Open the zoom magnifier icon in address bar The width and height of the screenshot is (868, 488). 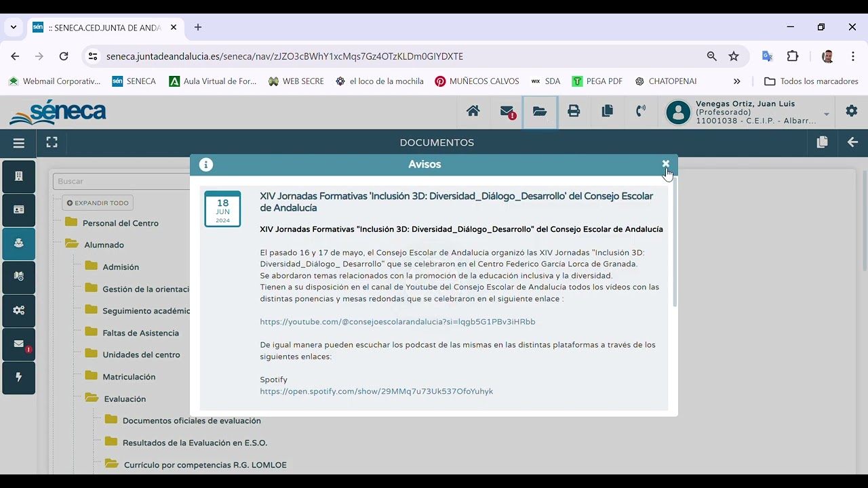click(x=711, y=56)
